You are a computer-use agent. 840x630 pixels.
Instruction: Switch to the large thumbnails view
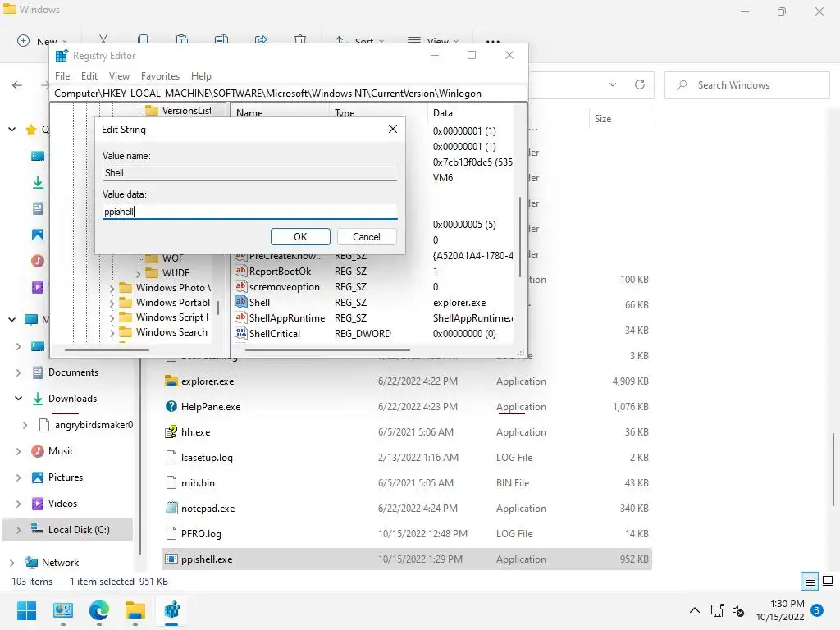pos(828,581)
